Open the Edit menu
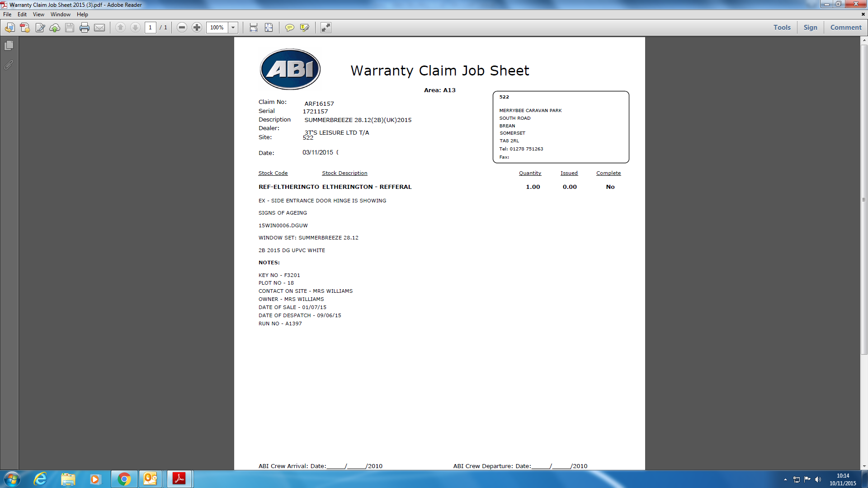 coord(22,14)
